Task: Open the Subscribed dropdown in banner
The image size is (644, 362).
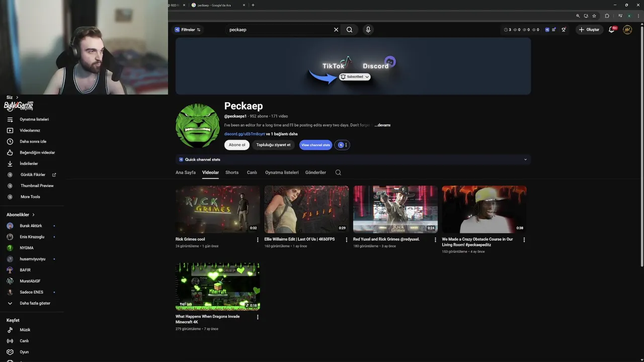Action: [x=355, y=77]
